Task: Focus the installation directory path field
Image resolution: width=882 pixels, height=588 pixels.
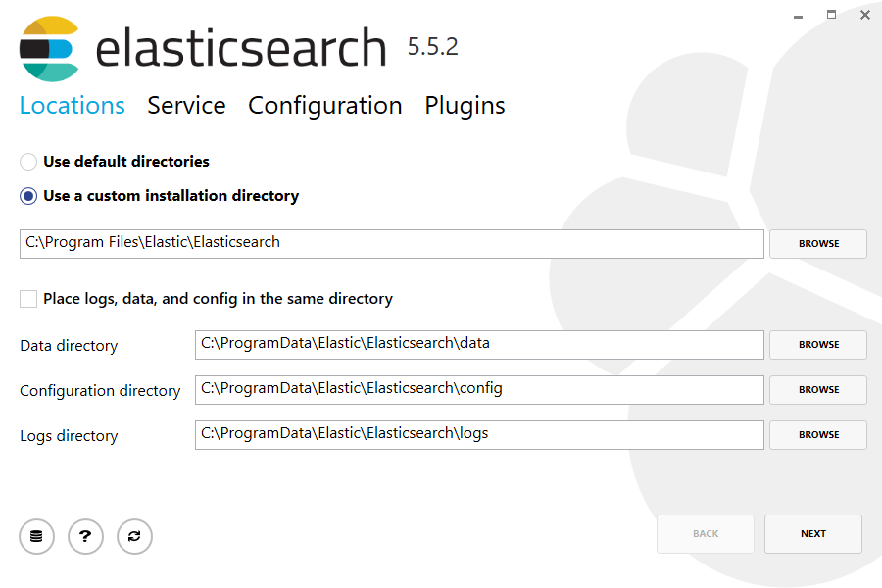Action: point(391,244)
